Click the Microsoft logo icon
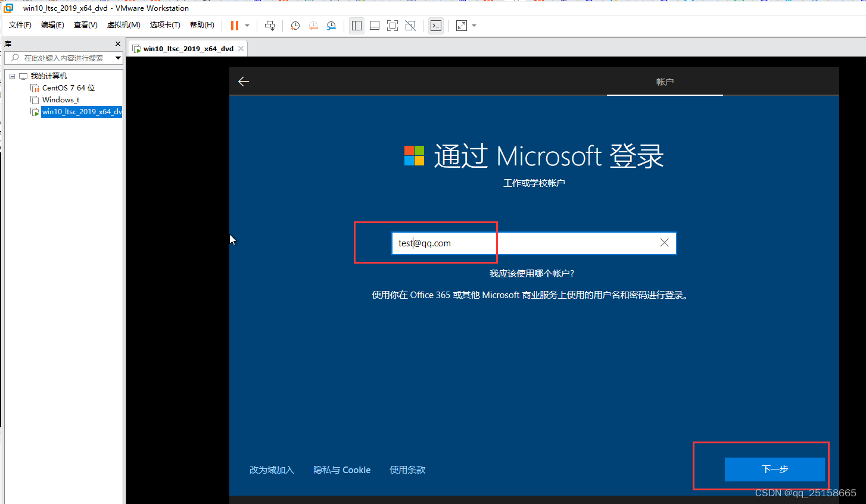The height and width of the screenshot is (504, 866). click(x=414, y=156)
